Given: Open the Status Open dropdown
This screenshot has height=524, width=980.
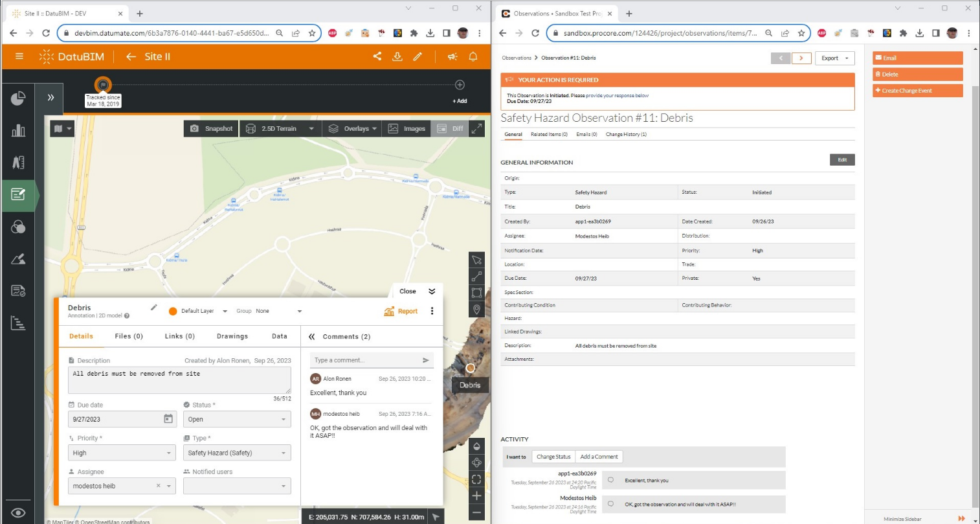Looking at the screenshot, I should [237, 419].
